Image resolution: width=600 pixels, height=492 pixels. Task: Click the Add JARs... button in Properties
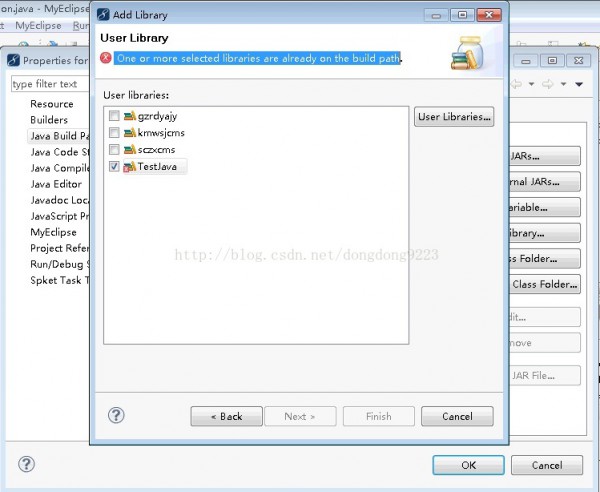(x=545, y=156)
